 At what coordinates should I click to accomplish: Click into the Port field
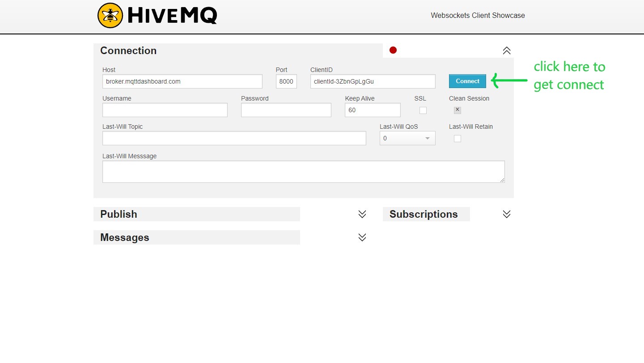point(286,81)
